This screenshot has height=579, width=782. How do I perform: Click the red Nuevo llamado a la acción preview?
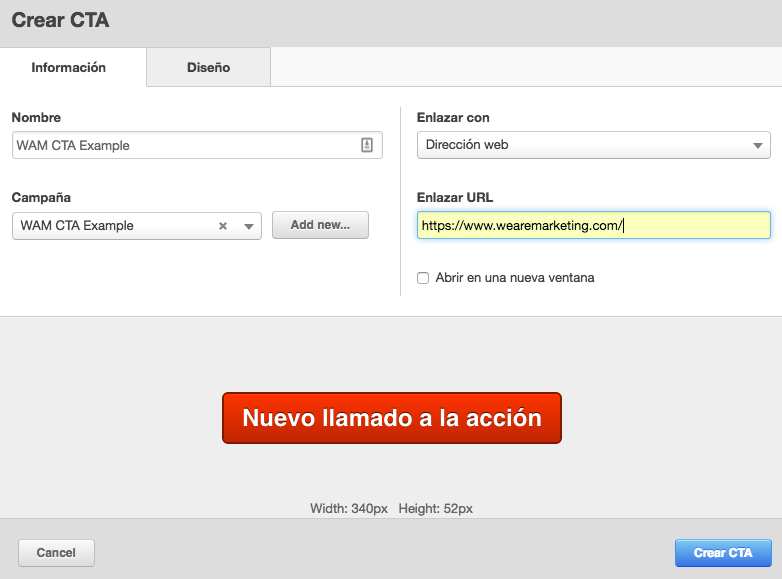pyautogui.click(x=391, y=418)
